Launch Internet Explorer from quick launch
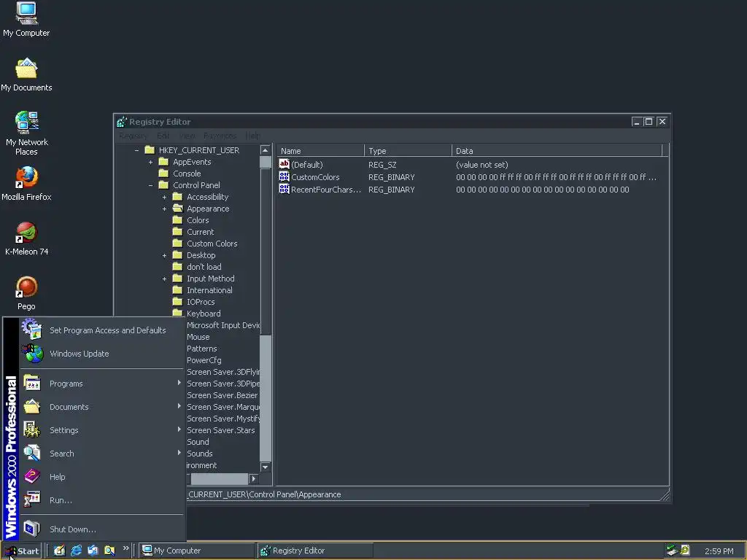The width and height of the screenshot is (747, 560). 76,551
